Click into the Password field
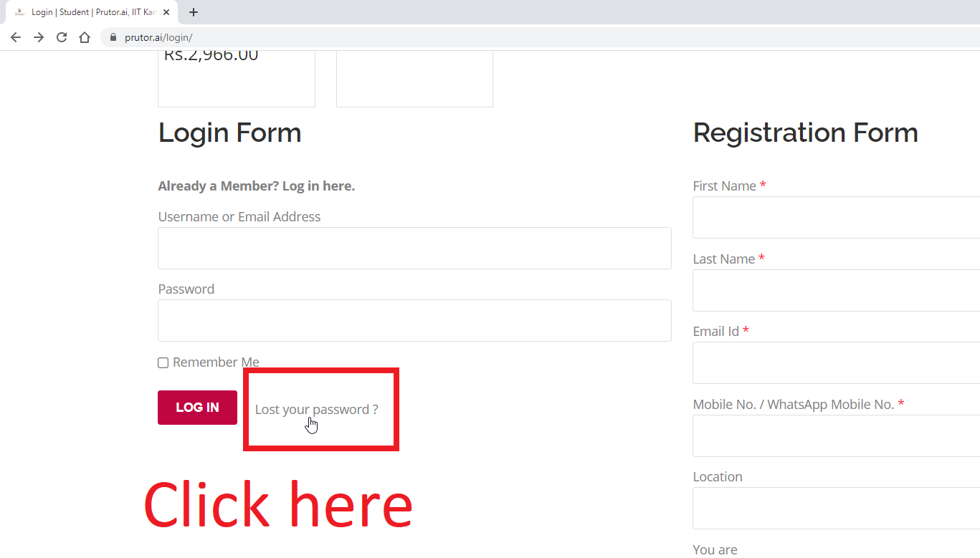The image size is (980, 558). pyautogui.click(x=414, y=321)
